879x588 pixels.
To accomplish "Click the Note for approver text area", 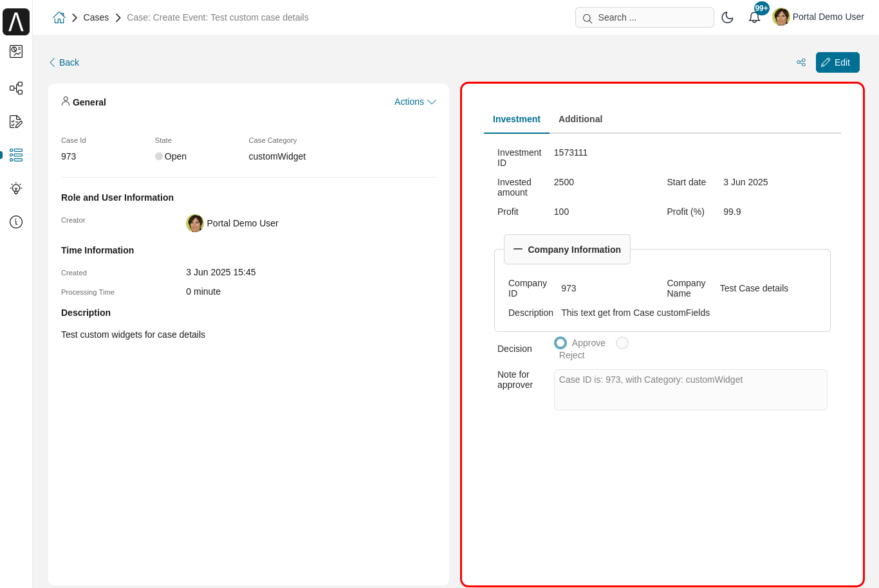I will click(x=690, y=390).
